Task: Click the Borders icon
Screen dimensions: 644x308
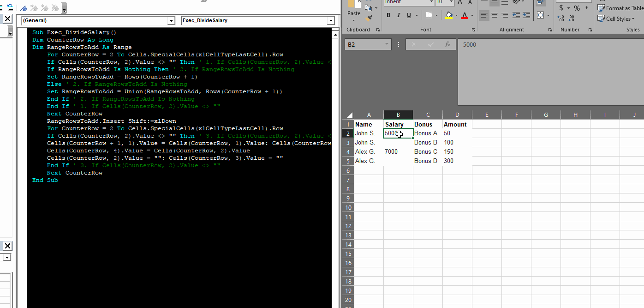Action: point(429,15)
